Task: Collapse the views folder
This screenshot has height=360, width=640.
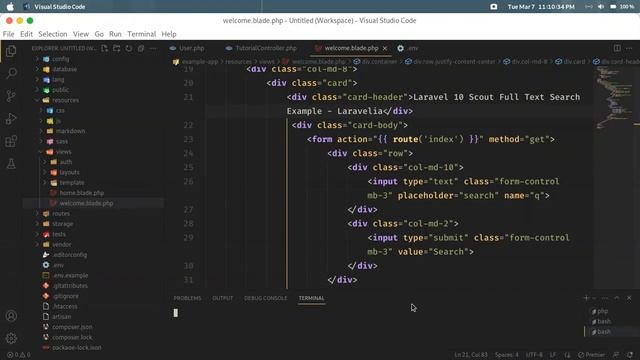Action: pyautogui.click(x=63, y=152)
